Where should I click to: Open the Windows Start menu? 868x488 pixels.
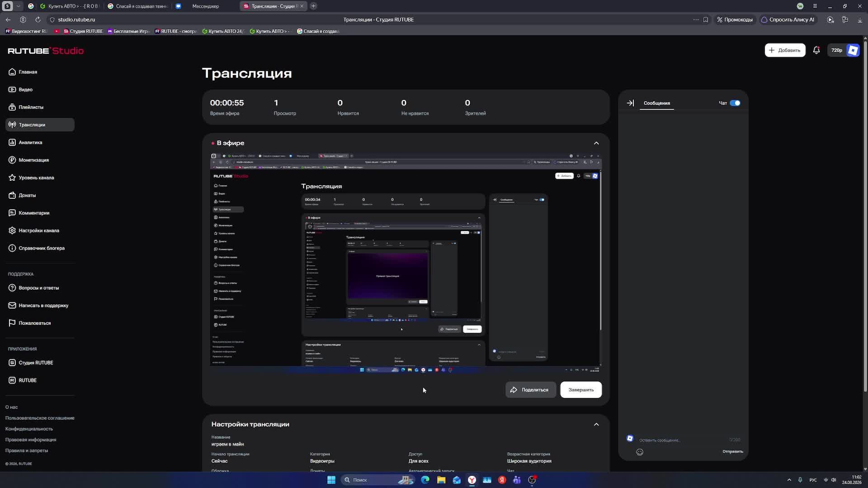(331, 480)
